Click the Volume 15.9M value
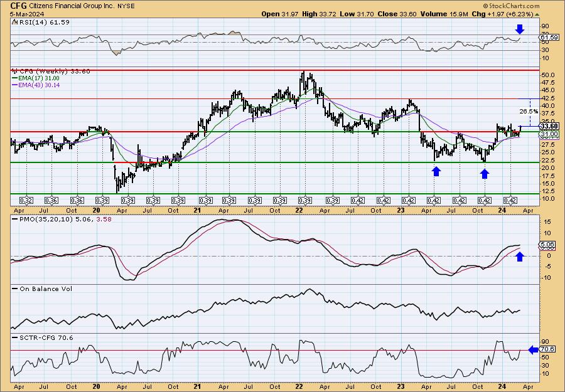Image resolution: width=565 pixels, height=392 pixels. 444,14
